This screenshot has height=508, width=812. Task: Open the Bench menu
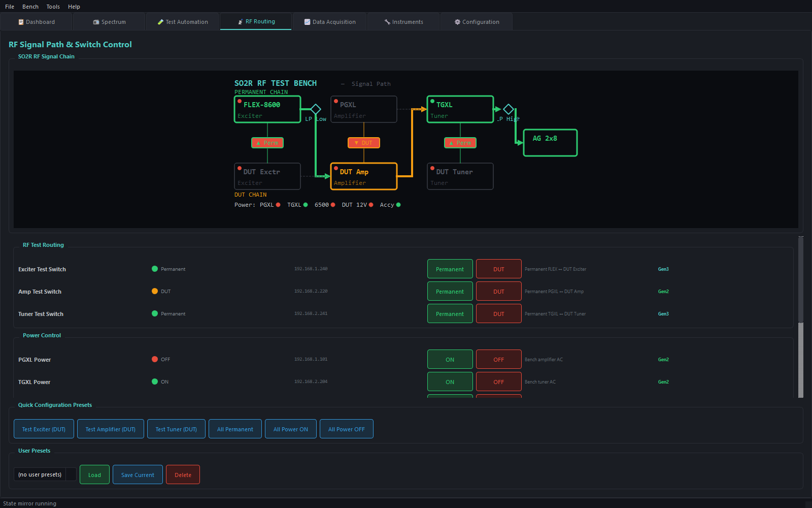click(x=30, y=7)
